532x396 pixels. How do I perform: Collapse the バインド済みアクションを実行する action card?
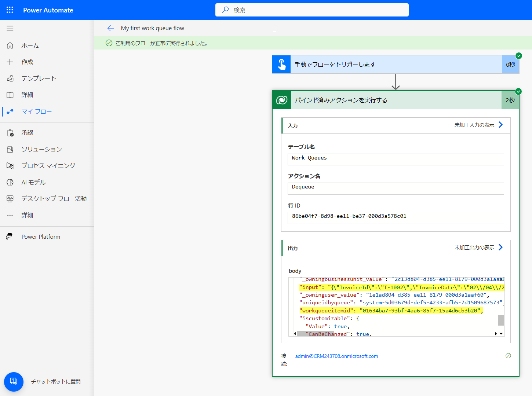pyautogui.click(x=396, y=100)
